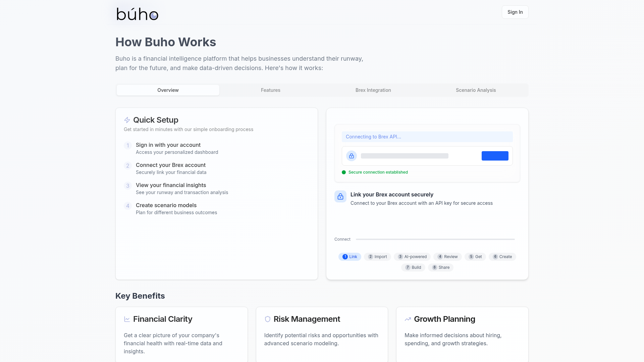The image size is (644, 362).
Task: Select step 3 AI-powered pill
Action: coord(412,257)
